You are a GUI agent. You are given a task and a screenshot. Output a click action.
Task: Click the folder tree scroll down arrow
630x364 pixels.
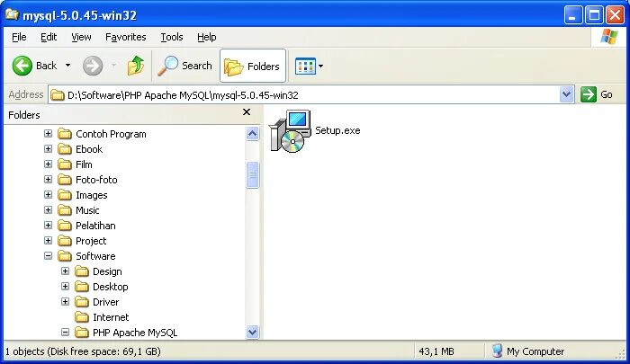[252, 332]
